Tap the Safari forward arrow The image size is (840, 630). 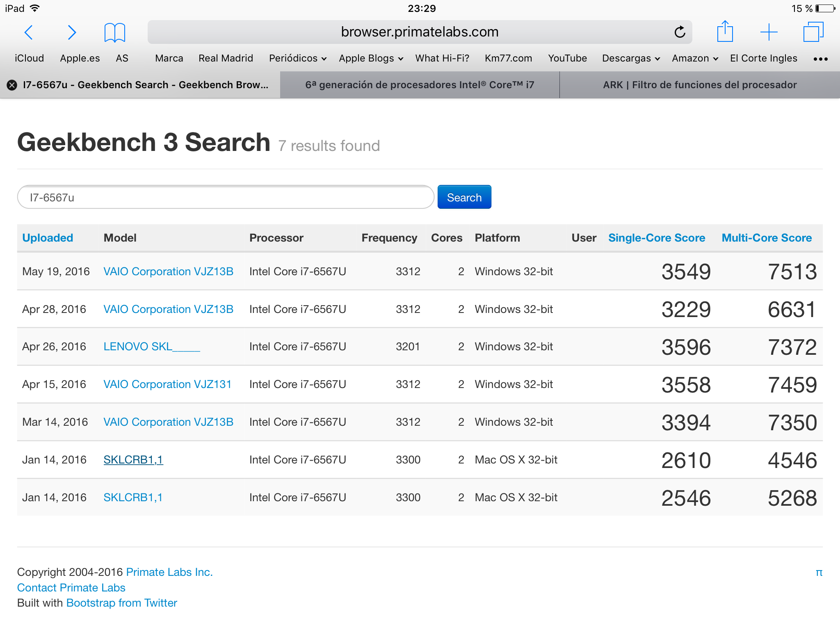(72, 32)
